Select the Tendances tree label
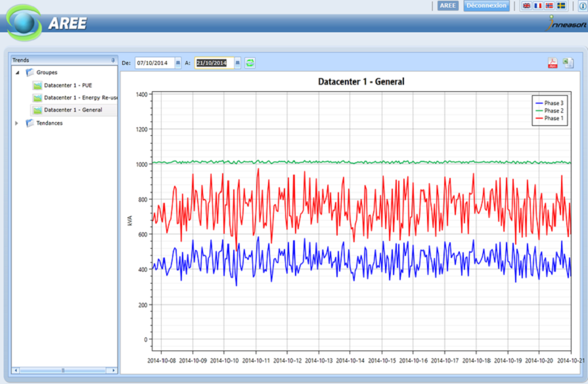 49,123
